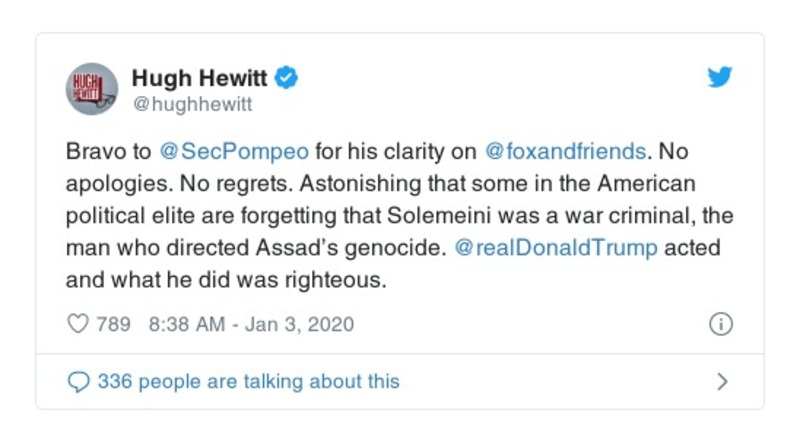The height and width of the screenshot is (445, 800).
Task: Open "336 people are talking about this"
Action: (247, 381)
